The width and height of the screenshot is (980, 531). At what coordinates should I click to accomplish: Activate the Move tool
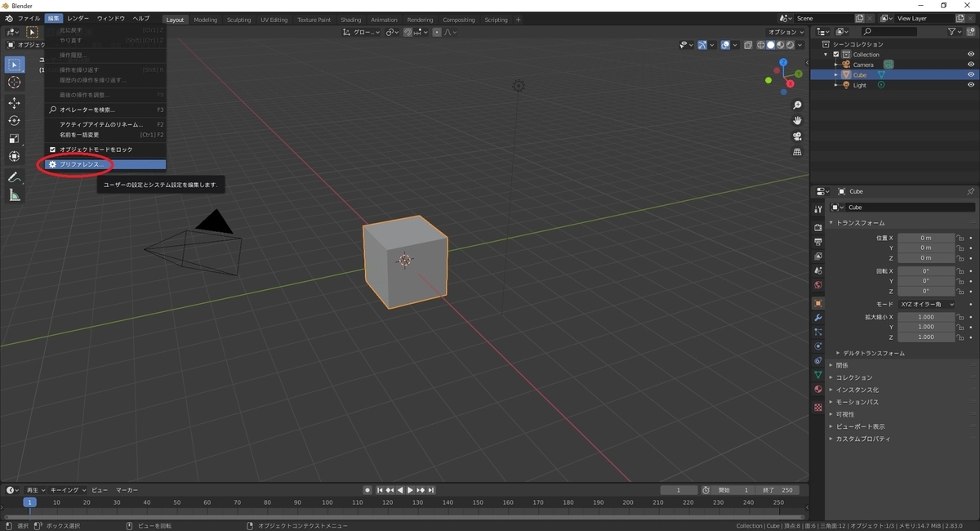tap(15, 103)
